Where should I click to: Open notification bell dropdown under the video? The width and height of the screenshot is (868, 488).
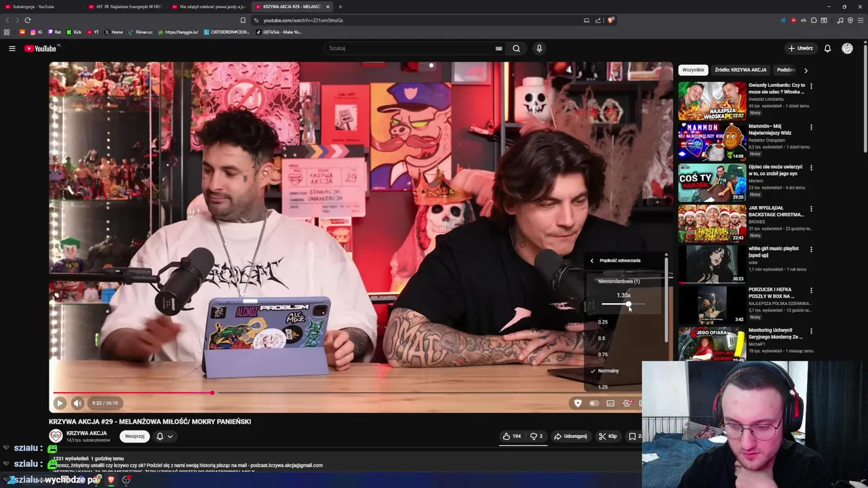click(x=165, y=436)
